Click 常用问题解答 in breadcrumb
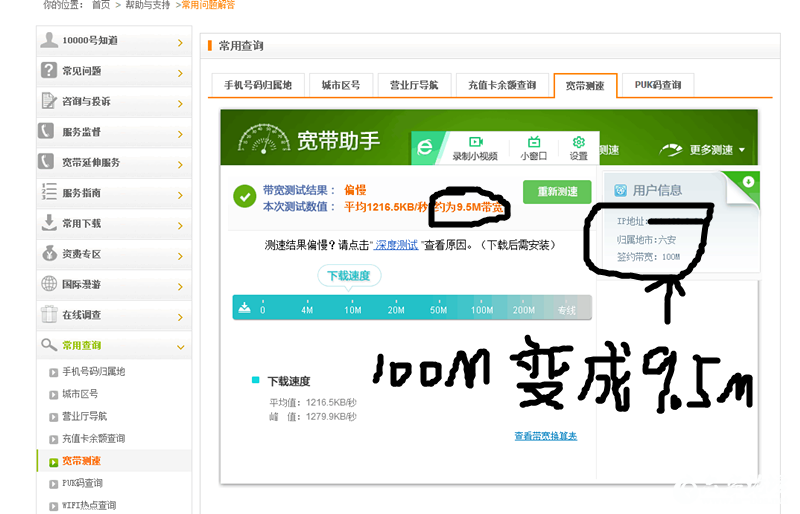Screen dimensions: 800x514 coord(208,5)
